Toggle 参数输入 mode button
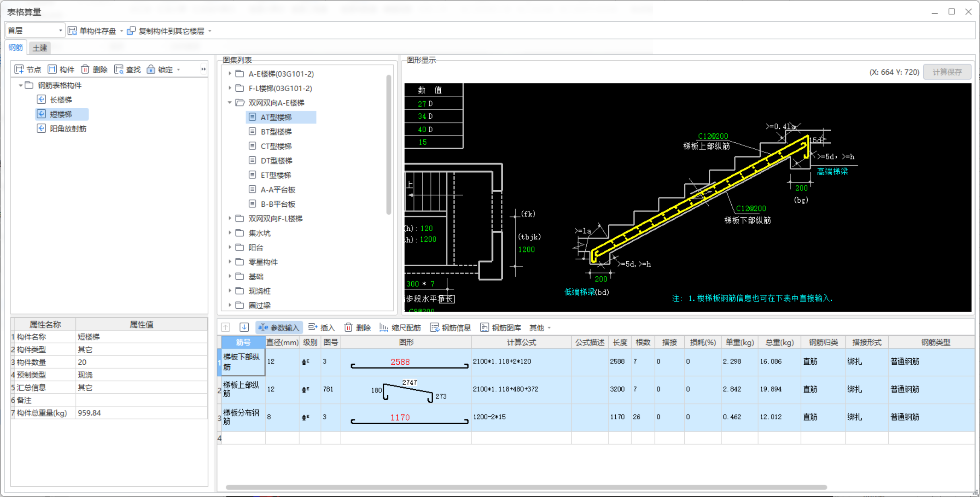The width and height of the screenshot is (980, 497). point(279,327)
